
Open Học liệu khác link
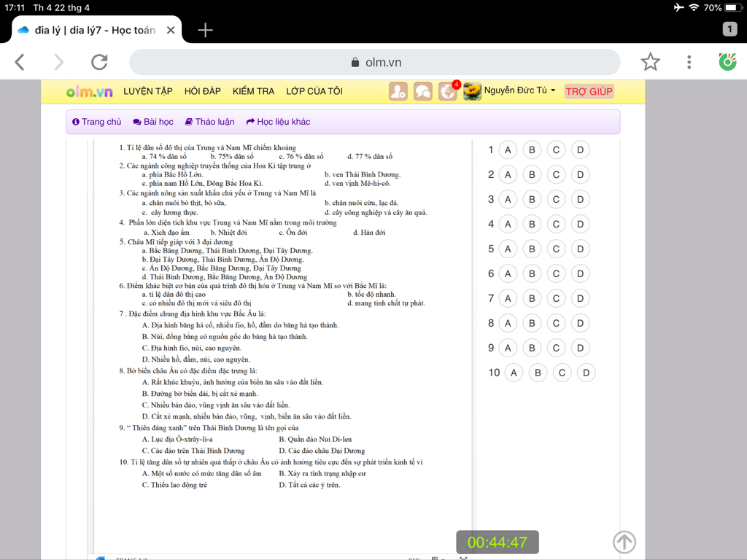278,122
